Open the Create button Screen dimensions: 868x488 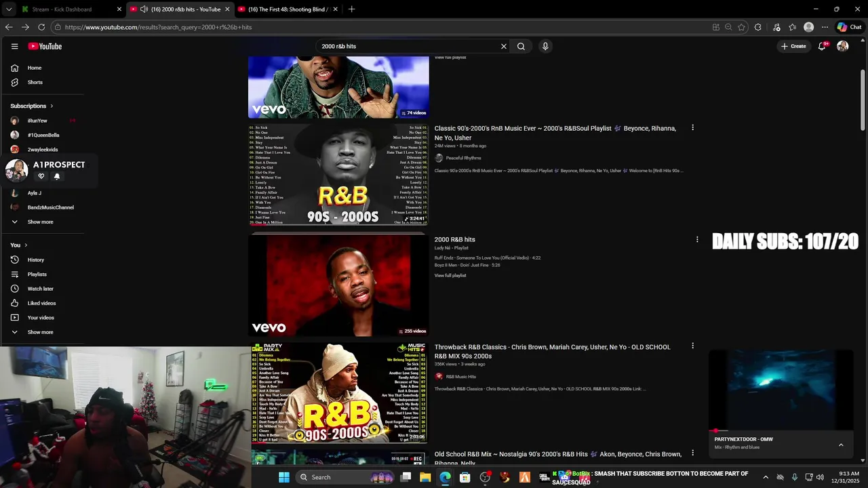(793, 46)
